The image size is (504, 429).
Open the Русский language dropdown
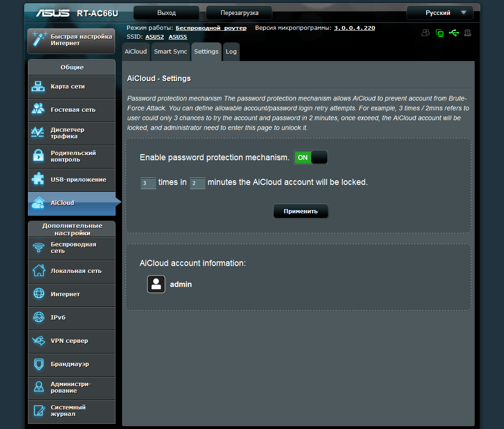[x=440, y=13]
